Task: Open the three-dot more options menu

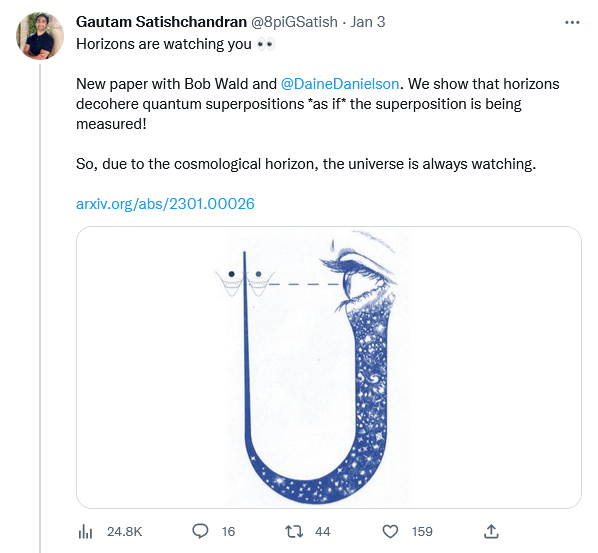Action: coord(572,23)
